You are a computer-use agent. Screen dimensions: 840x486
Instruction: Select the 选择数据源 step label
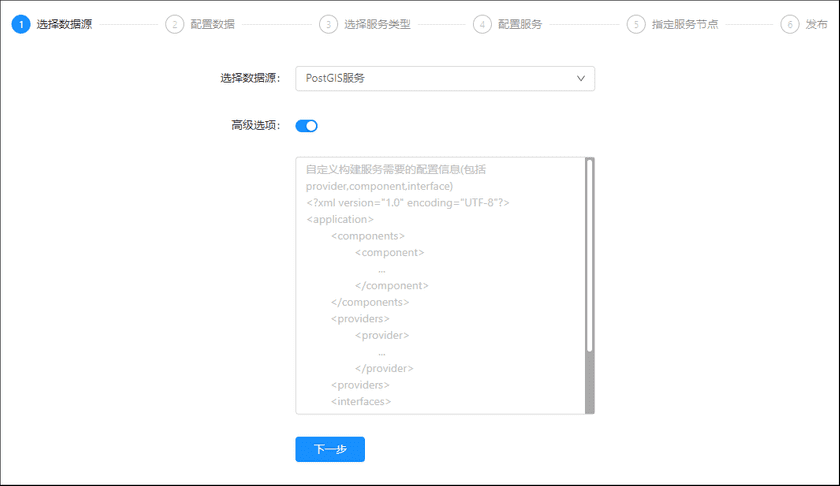click(64, 24)
